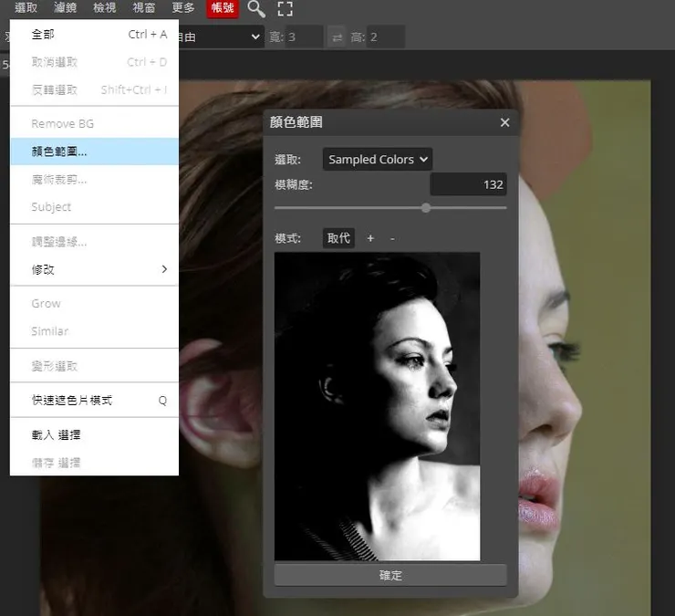The height and width of the screenshot is (616, 675).
Task: Select 變形選取 menu entry
Action: point(94,366)
